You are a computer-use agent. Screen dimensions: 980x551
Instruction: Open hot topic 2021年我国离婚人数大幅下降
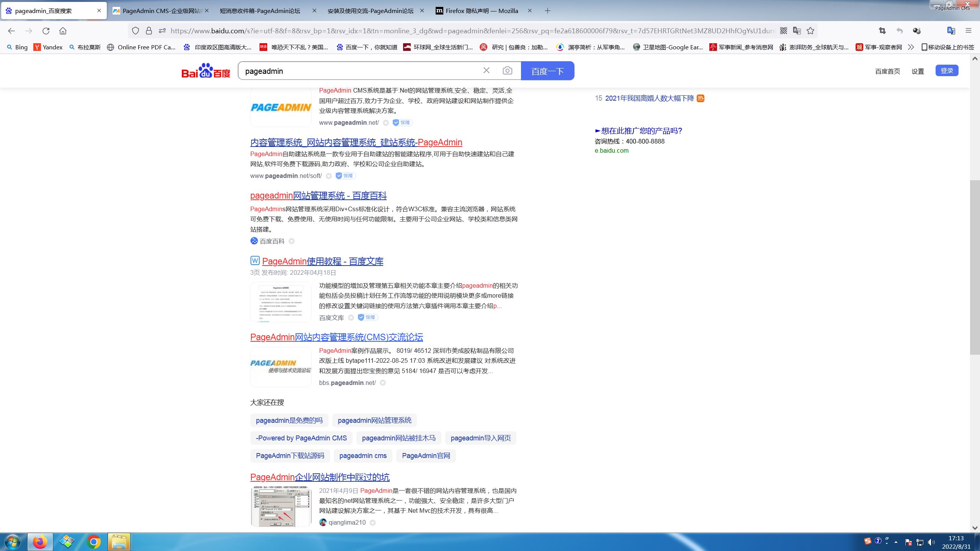click(x=649, y=98)
